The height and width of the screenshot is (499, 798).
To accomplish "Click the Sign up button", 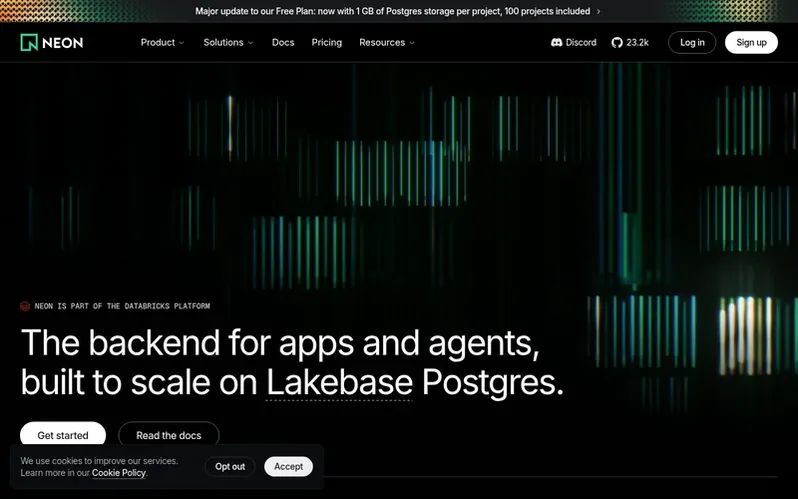I will tap(751, 42).
